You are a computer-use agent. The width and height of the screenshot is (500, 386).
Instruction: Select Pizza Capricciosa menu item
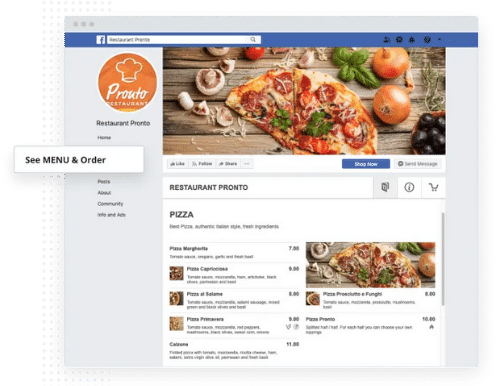pyautogui.click(x=234, y=275)
